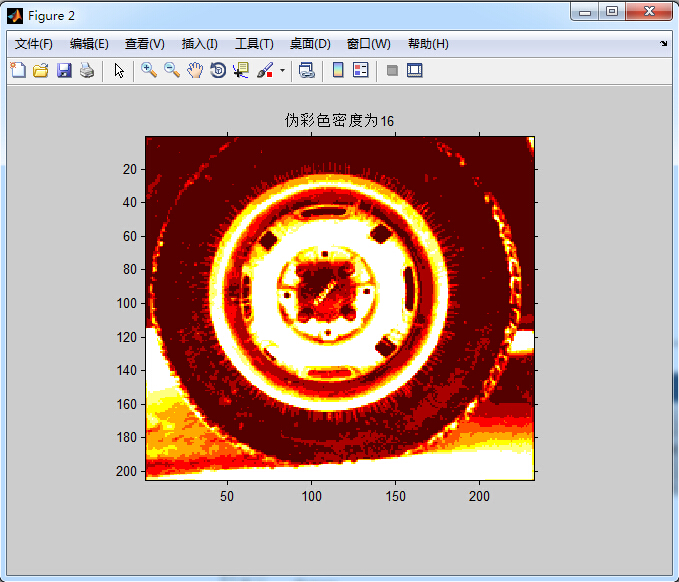The image size is (679, 582).
Task: Open the 文件(F) menu
Action: pyautogui.click(x=34, y=44)
